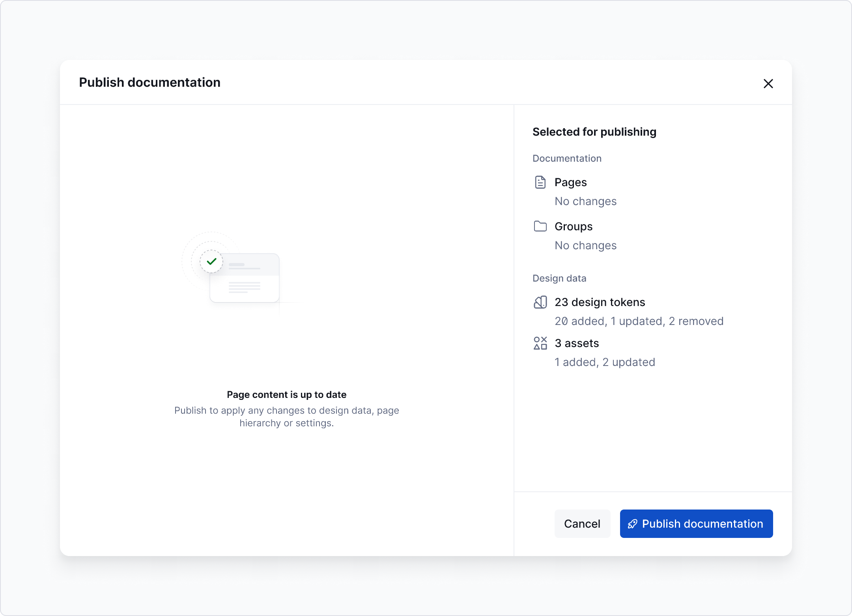Click the Groups folder icon
The image size is (852, 616).
pos(540,226)
